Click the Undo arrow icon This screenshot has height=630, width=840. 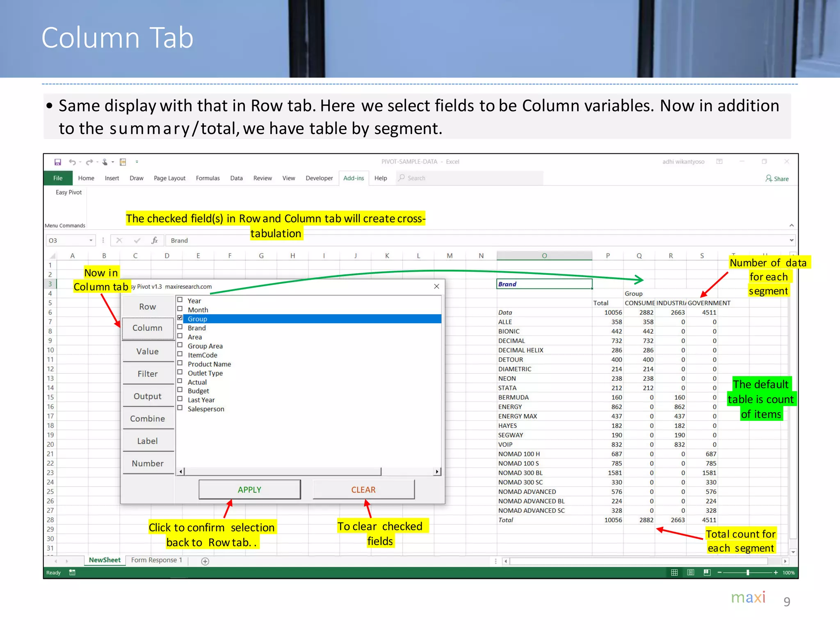(x=72, y=162)
